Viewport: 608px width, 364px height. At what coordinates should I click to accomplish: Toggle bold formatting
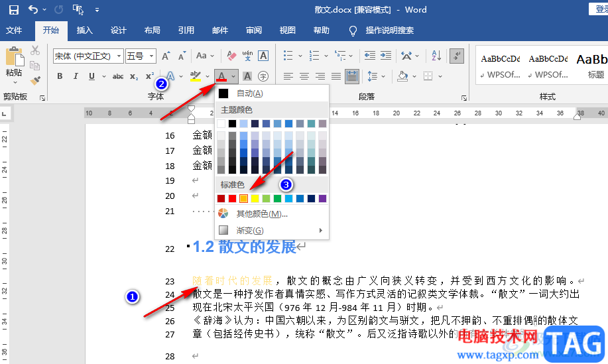click(x=60, y=76)
